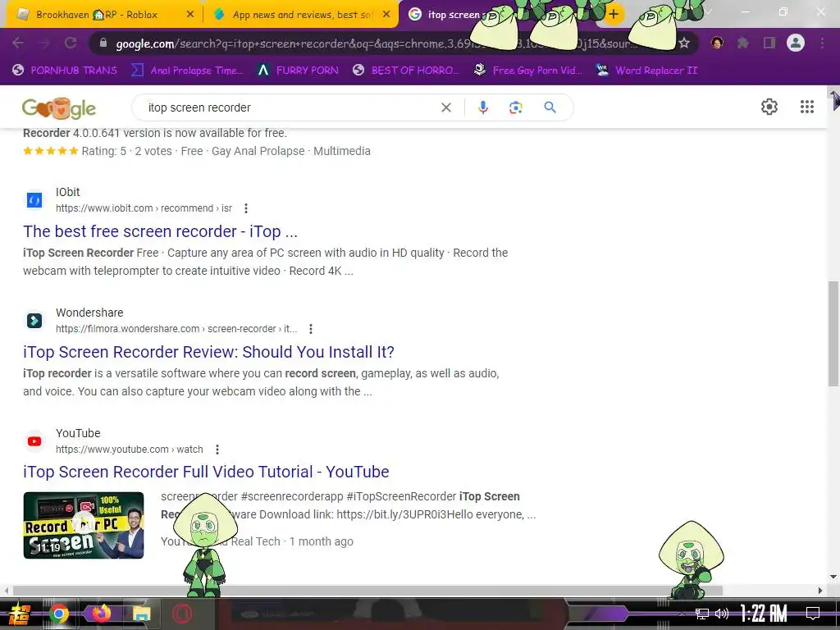Switch to the Brookhaven RP - Roblox tab
This screenshot has height=630, width=840.
[97, 15]
